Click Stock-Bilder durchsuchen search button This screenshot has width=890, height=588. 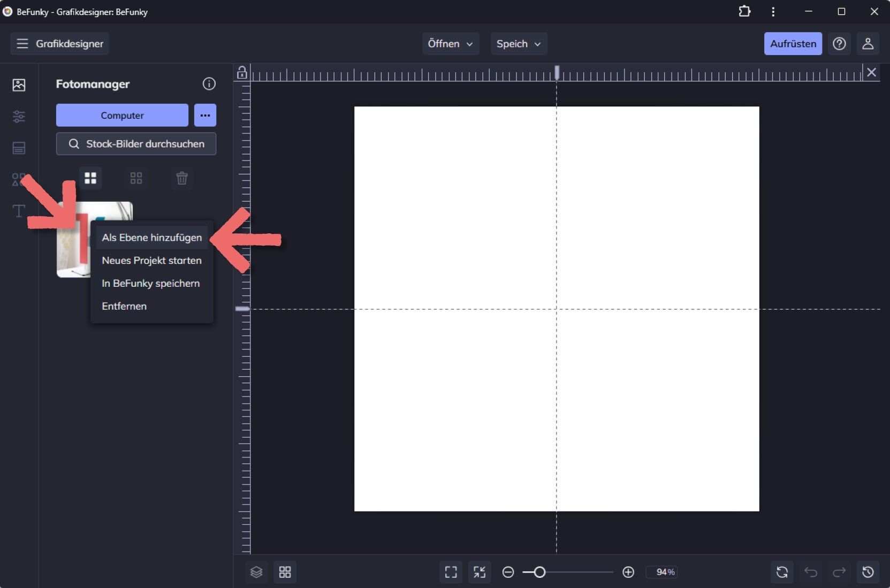click(x=136, y=144)
